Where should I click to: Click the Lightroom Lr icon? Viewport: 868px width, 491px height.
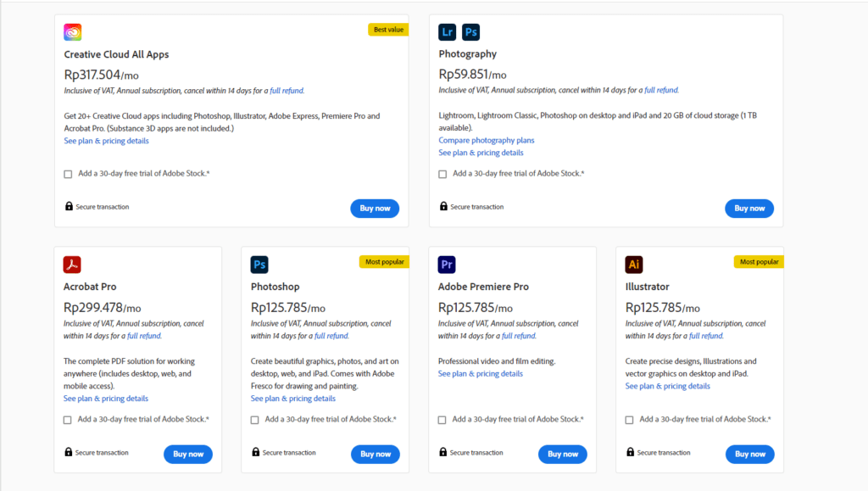point(448,32)
